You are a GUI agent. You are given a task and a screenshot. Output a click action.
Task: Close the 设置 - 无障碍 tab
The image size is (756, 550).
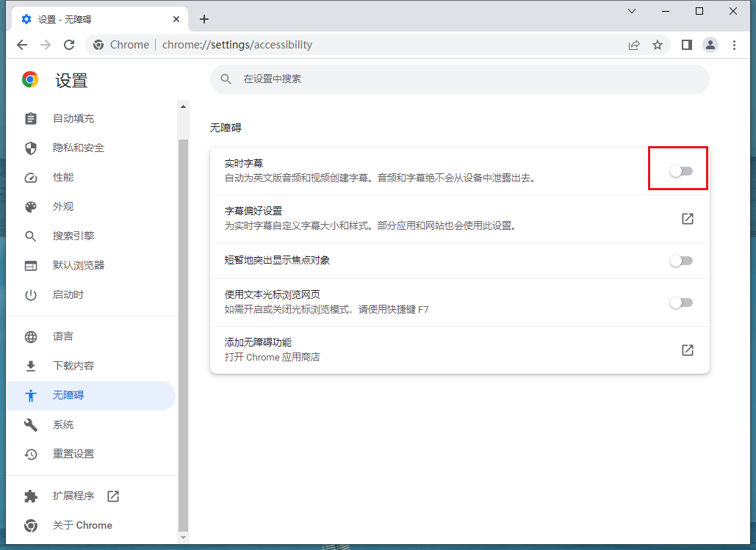tap(176, 19)
